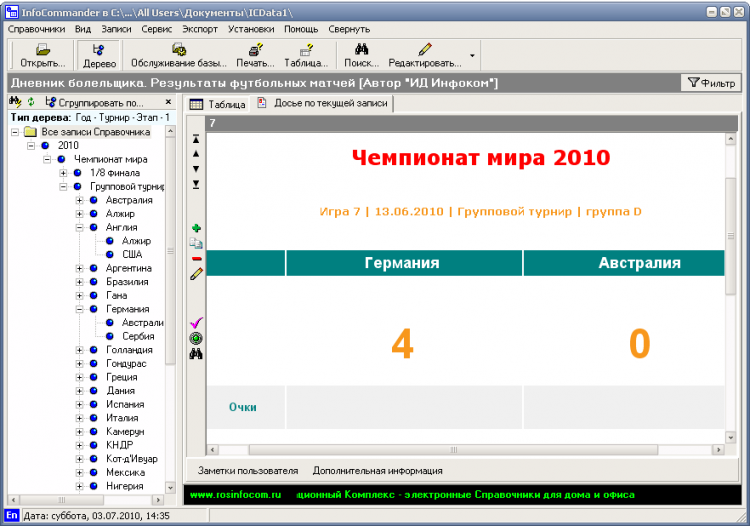Click the purple checkmark icon
750x526 pixels.
196,323
